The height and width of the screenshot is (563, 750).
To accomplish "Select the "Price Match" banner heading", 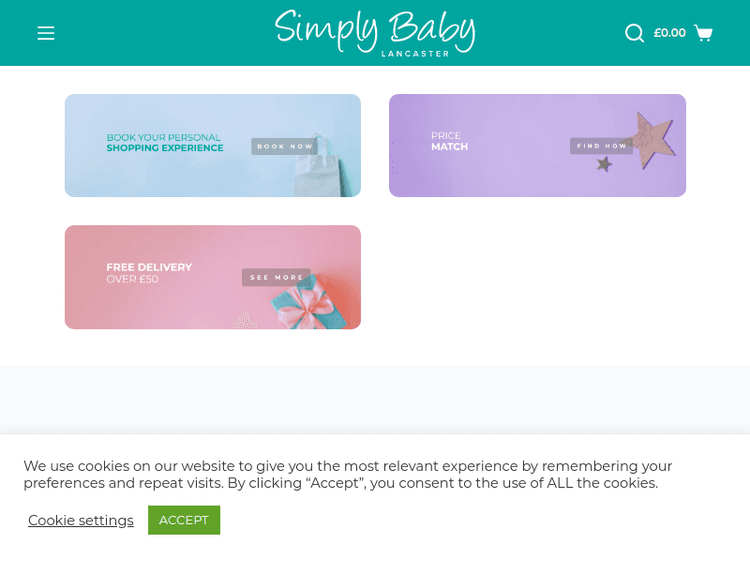I will click(x=449, y=141).
